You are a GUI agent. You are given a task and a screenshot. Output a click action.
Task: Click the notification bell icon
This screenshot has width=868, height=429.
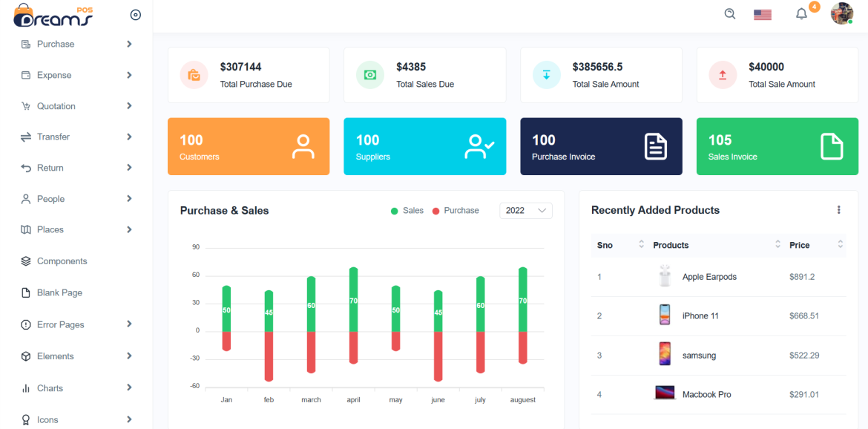pos(801,13)
